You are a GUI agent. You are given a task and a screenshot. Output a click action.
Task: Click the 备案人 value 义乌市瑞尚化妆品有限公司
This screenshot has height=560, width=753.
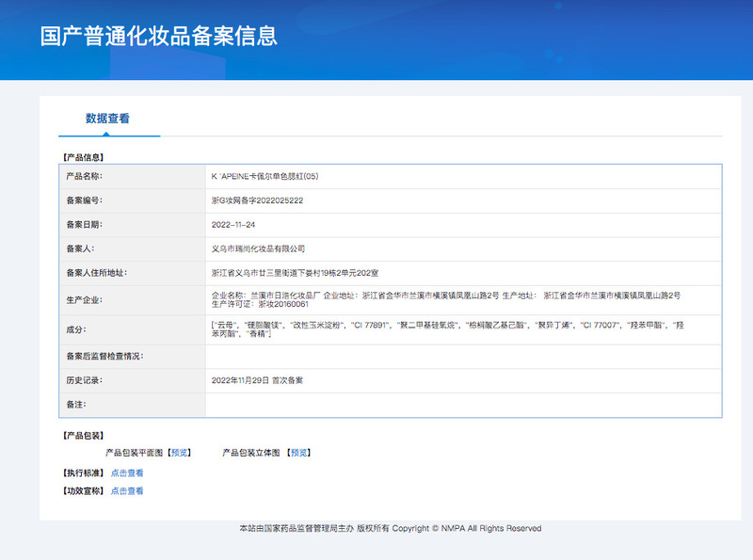click(259, 248)
